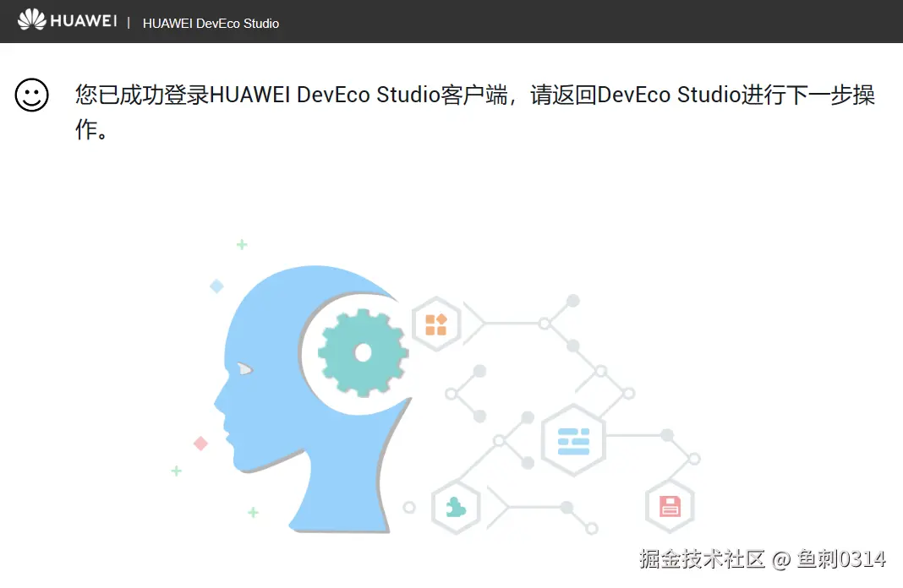Open the HUAWEI DevEco Studio header title

click(x=211, y=24)
